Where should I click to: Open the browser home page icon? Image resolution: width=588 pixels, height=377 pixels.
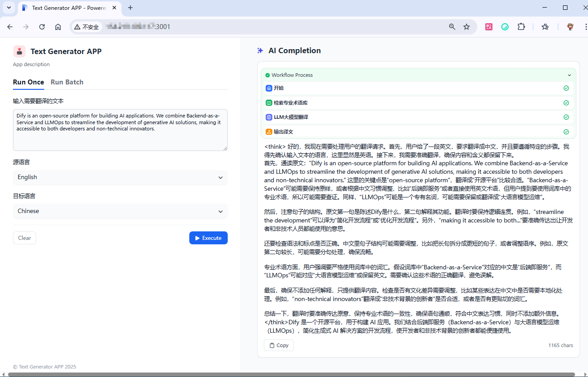(58, 27)
